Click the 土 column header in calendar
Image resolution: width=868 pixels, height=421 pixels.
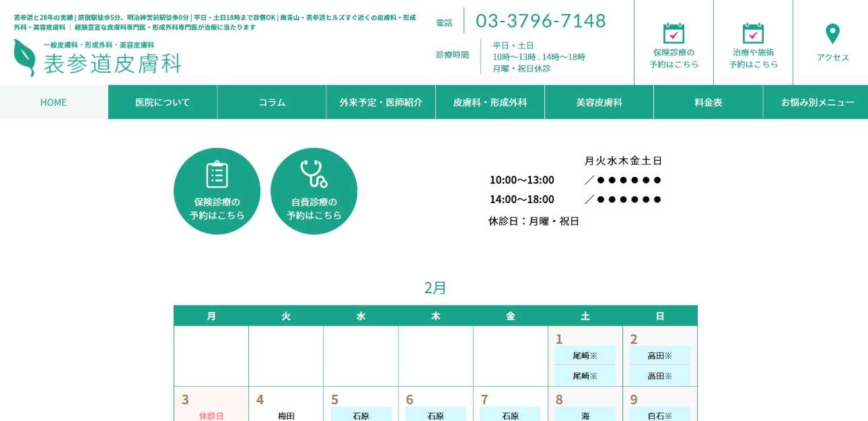(x=585, y=315)
